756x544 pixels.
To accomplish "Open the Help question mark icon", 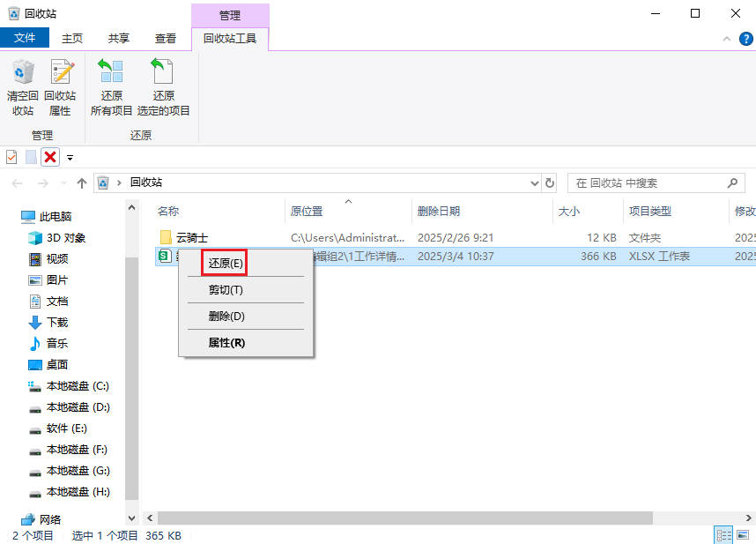I will coord(745,39).
